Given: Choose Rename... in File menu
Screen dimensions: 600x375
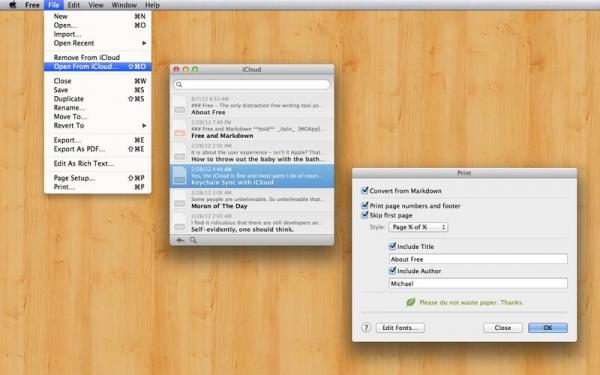Looking at the screenshot, I should point(98,108).
